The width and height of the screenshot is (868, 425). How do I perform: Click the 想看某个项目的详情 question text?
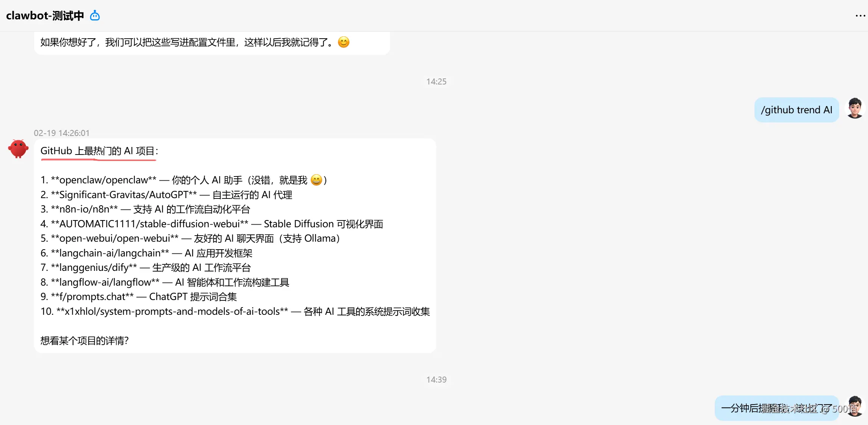(84, 341)
